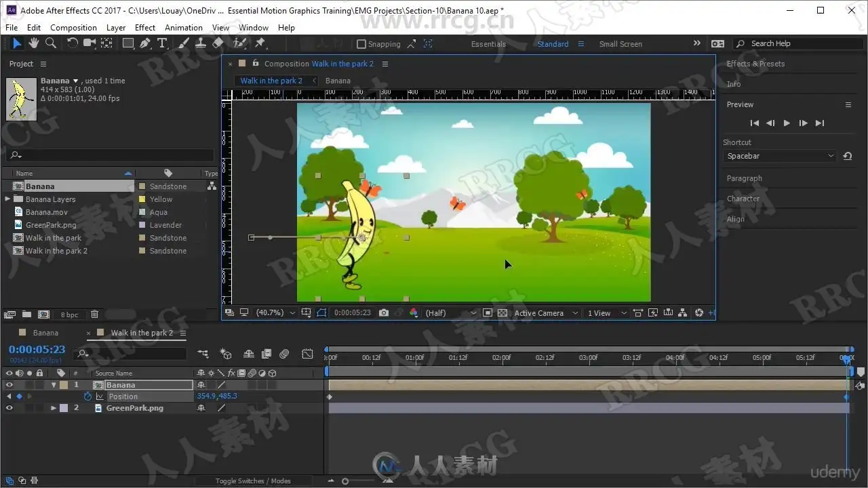
Task: Go to the first frame in Preview
Action: click(754, 123)
